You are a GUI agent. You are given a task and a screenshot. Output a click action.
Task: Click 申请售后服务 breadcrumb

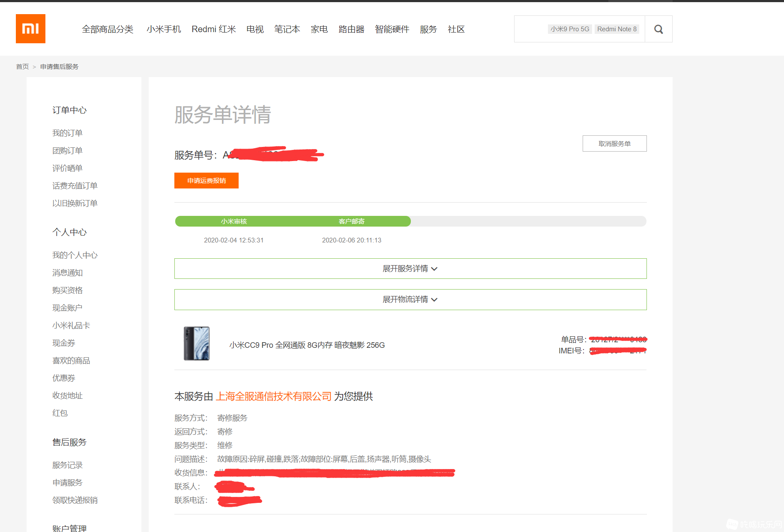[x=59, y=66]
